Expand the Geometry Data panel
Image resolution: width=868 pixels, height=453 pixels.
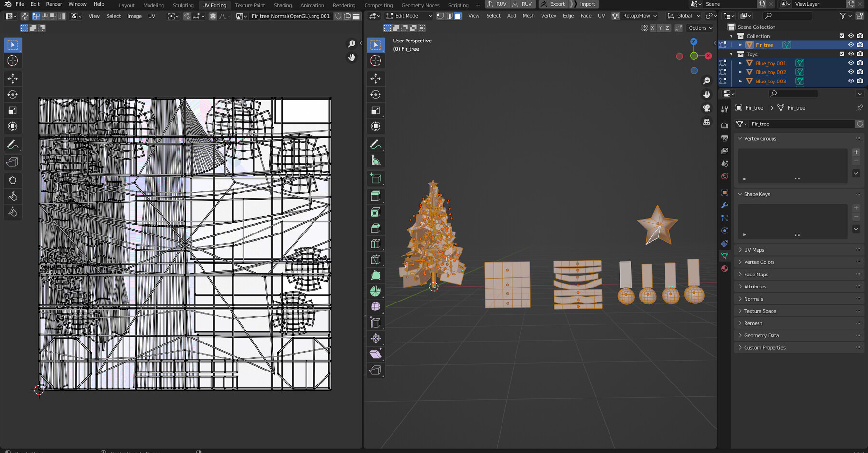761,335
